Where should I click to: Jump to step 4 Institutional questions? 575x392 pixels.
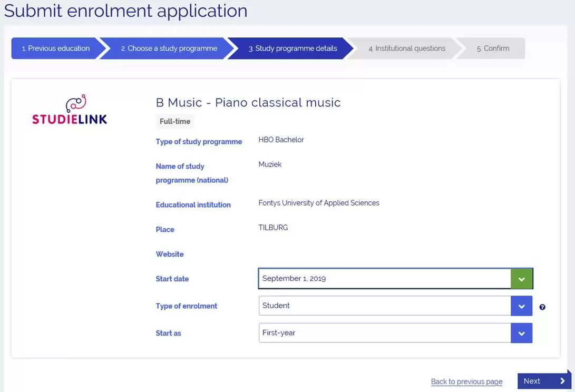[x=406, y=48]
